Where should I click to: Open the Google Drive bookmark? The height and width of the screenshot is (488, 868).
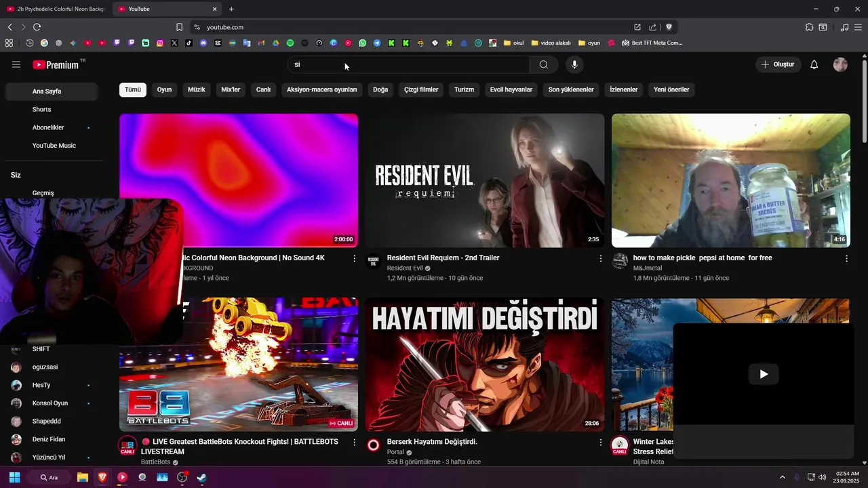tap(276, 43)
